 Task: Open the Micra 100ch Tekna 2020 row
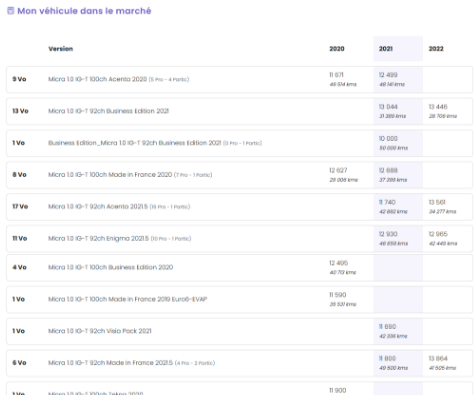[x=239, y=389]
